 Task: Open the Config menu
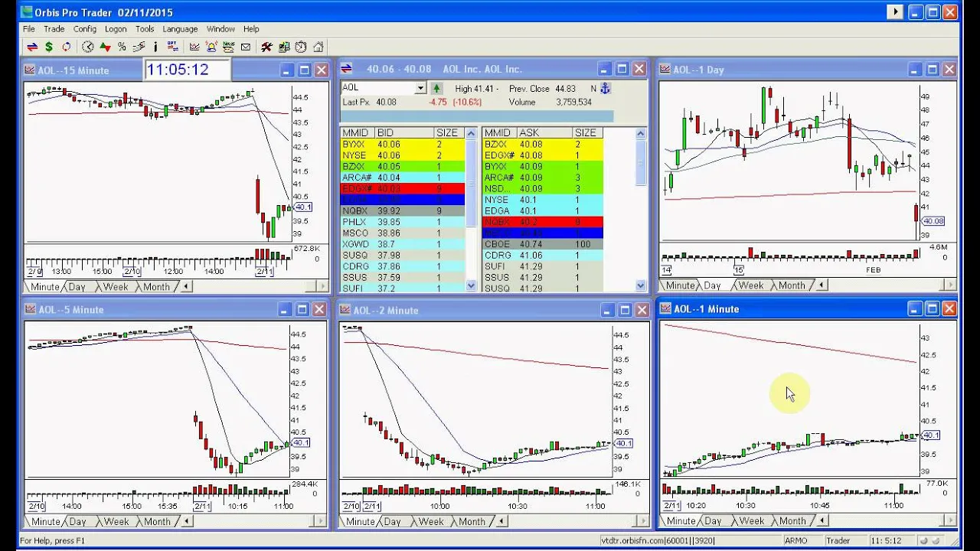[85, 29]
